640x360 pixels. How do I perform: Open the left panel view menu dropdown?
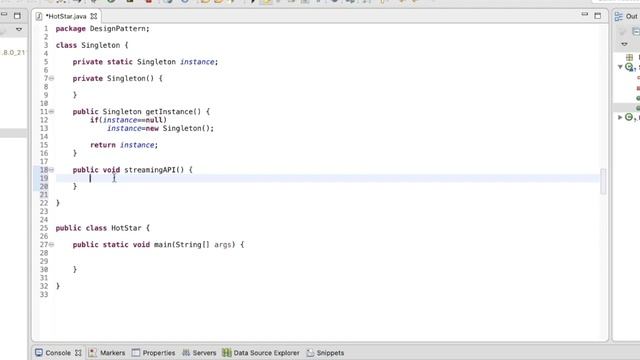click(x=19, y=29)
